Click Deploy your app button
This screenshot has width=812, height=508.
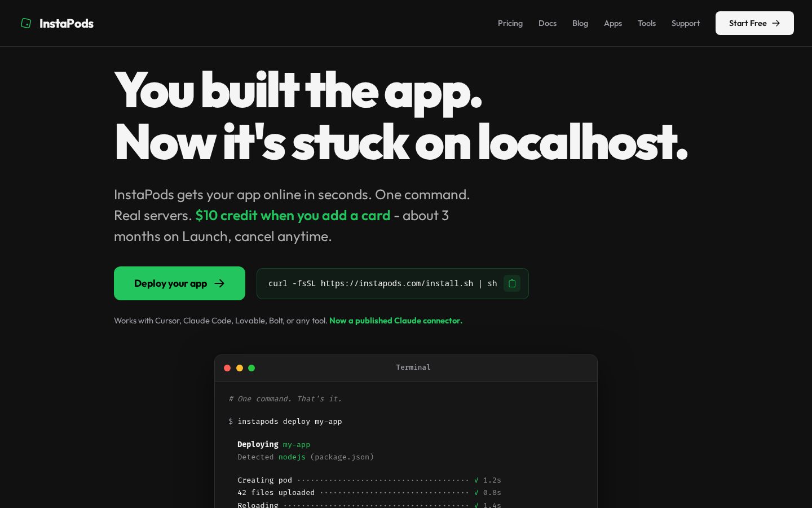[x=179, y=283]
